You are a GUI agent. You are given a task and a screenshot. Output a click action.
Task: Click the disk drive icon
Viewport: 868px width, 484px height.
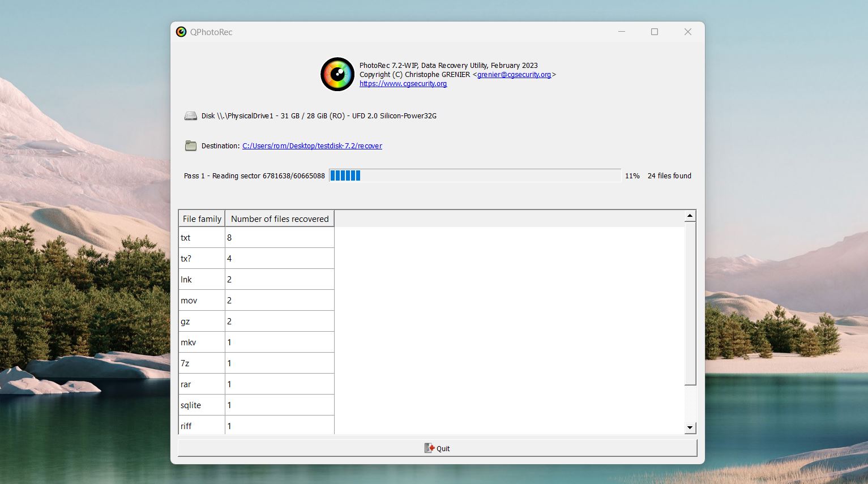pyautogui.click(x=191, y=116)
